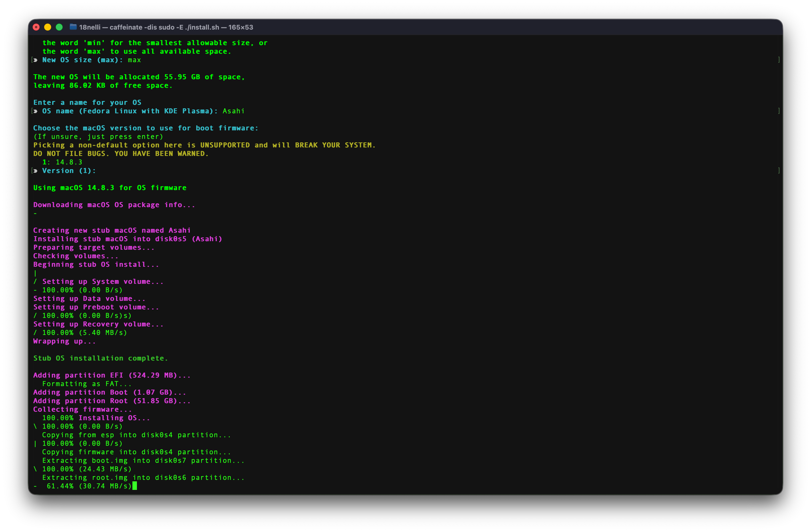Viewport: 811px width, 532px height.
Task: Click the 'Checking volumes...' line
Action: click(76, 256)
